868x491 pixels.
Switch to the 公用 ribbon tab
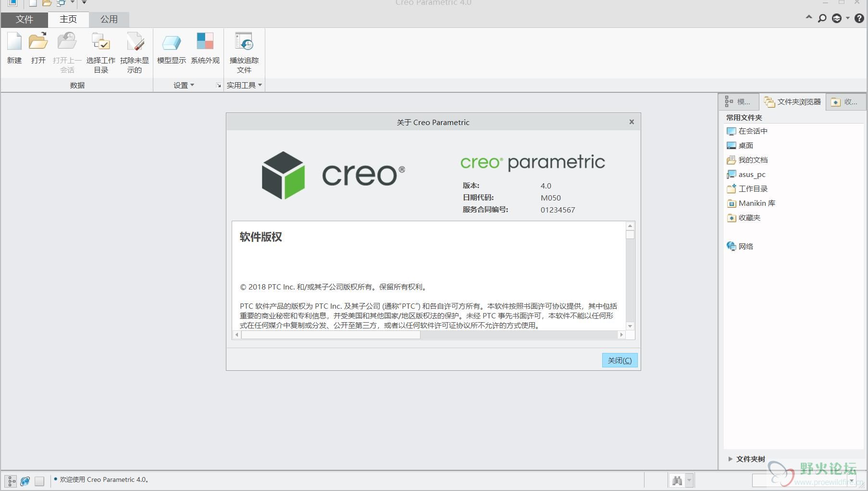109,19
